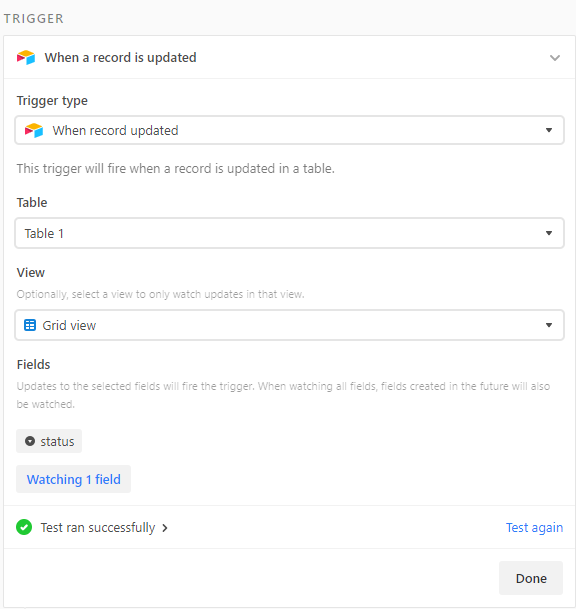Viewport: 576px width, 609px height.
Task: Click the green success checkmark icon
Action: tap(24, 527)
